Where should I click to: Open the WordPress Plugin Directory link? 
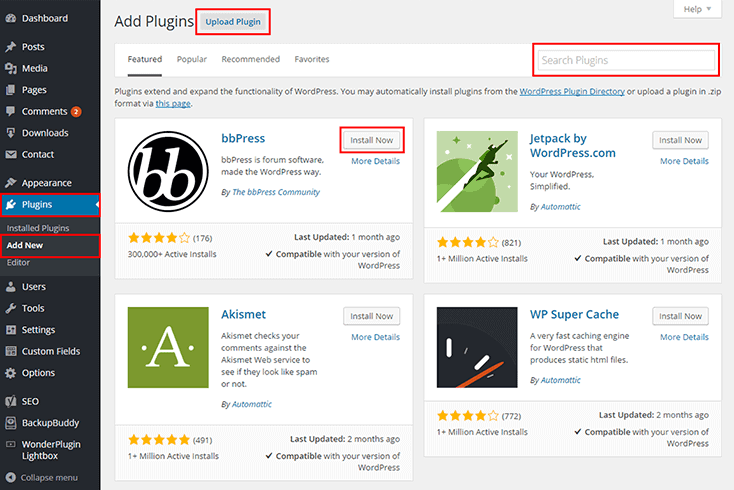572,91
